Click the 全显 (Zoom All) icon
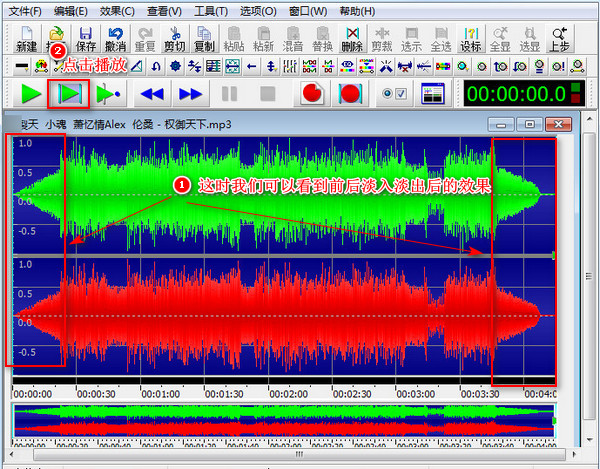The width and height of the screenshot is (600, 469). click(x=500, y=39)
